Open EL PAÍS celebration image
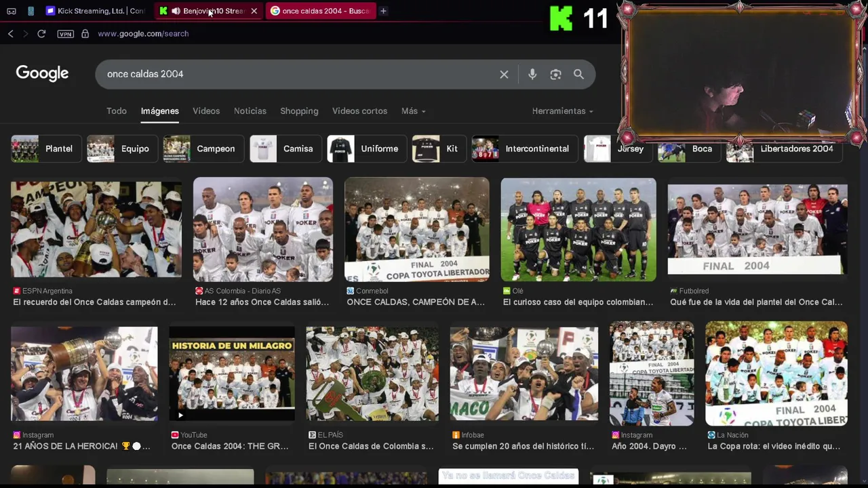Viewport: 868px width, 488px height. point(372,373)
